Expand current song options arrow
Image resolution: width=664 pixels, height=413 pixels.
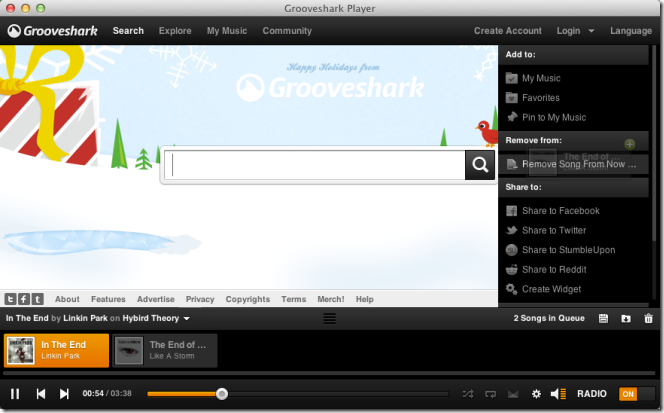(187, 319)
